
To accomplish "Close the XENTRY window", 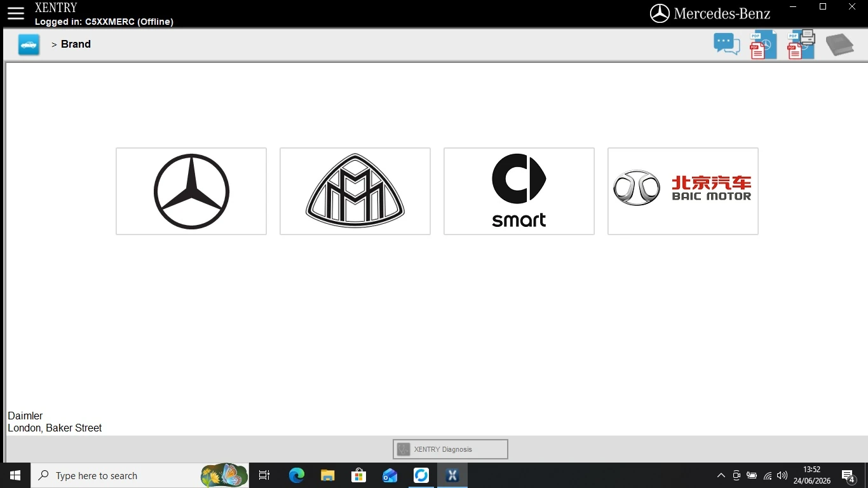I will [x=852, y=7].
